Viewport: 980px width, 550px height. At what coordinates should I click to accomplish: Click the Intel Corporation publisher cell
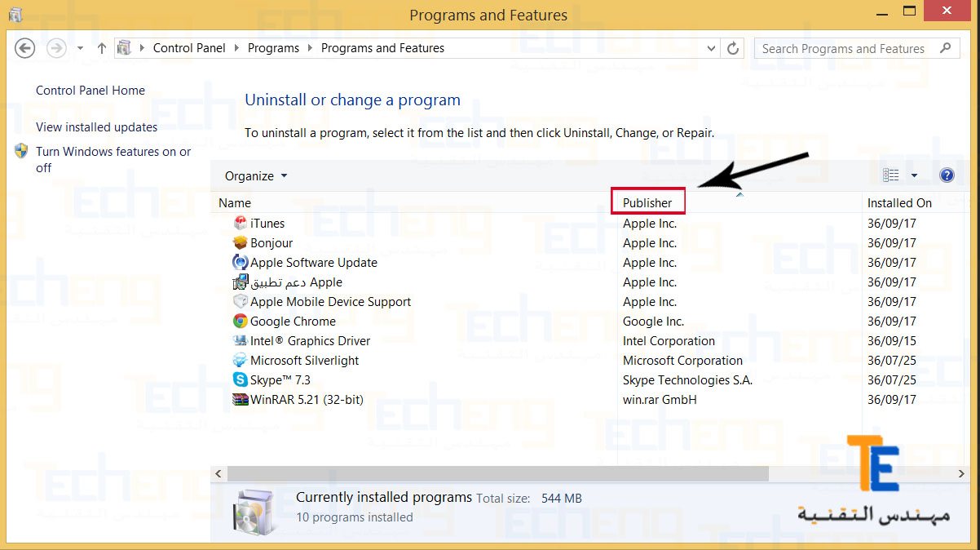(x=669, y=340)
